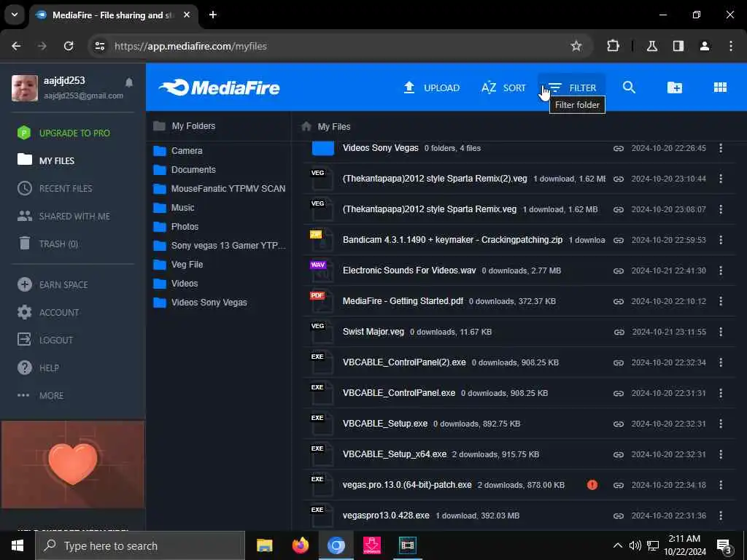747x560 pixels.
Task: Open options menu for vegaspro13.0.428.exe
Action: click(x=720, y=516)
